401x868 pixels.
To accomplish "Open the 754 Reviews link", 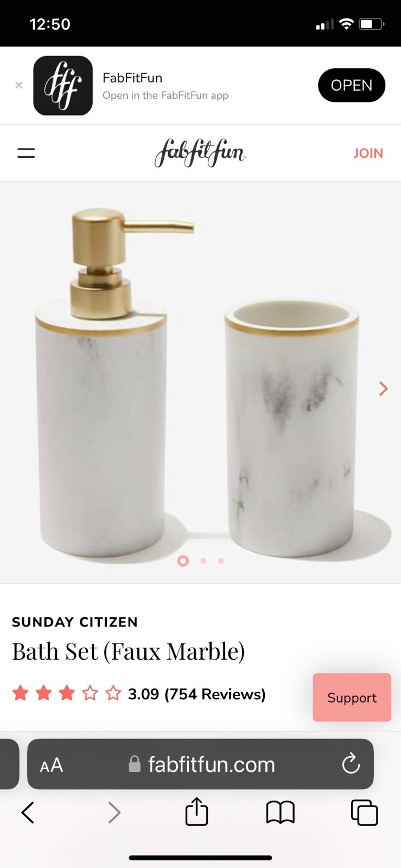I will [x=215, y=694].
